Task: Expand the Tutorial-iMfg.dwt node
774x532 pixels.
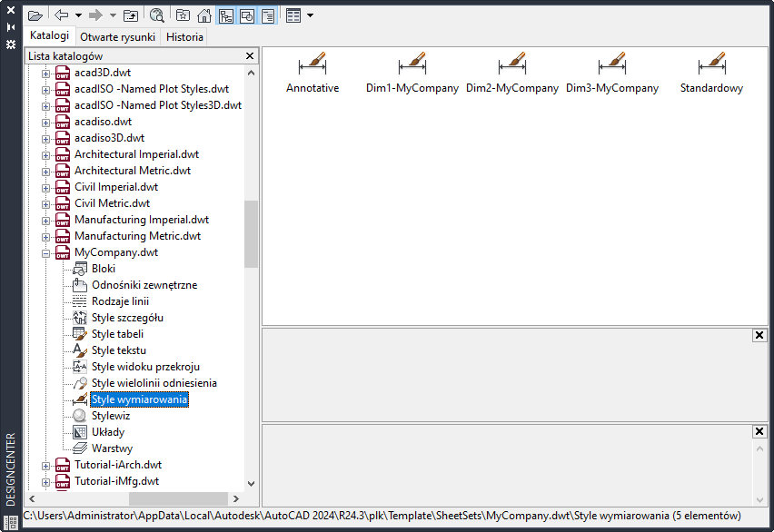Action: pyautogui.click(x=45, y=482)
